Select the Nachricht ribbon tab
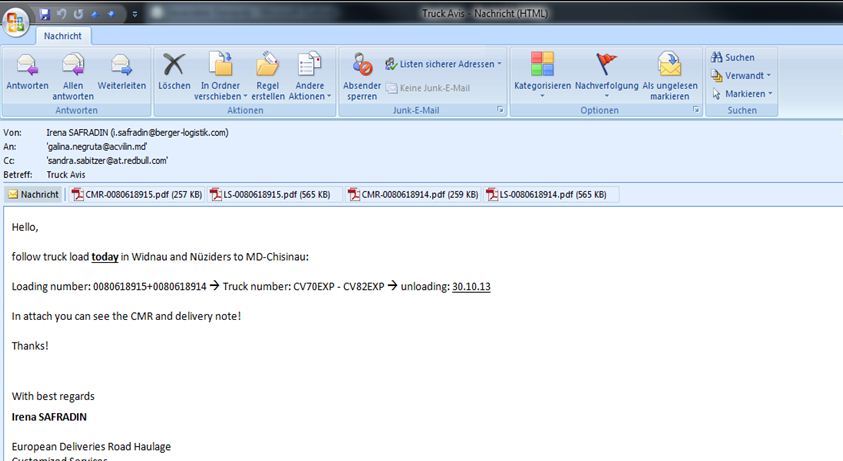This screenshot has width=843, height=461. click(63, 36)
